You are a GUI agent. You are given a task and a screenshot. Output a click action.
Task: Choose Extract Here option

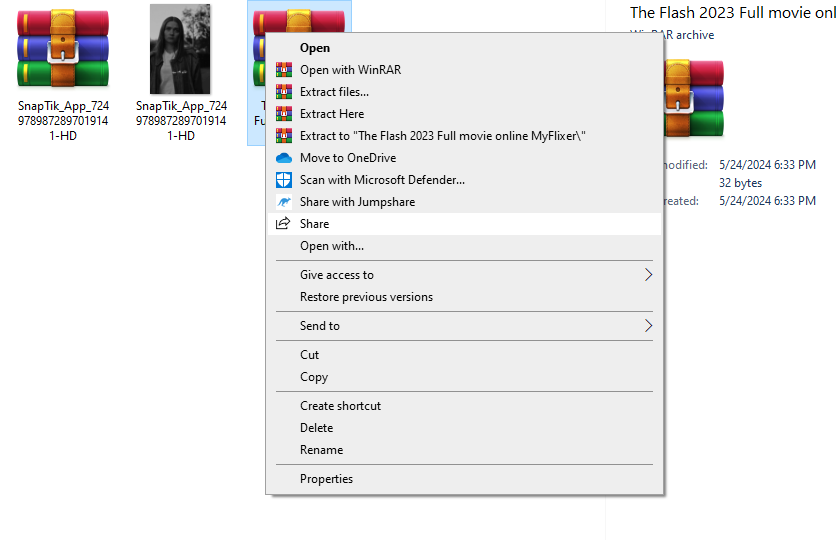[x=463, y=114]
